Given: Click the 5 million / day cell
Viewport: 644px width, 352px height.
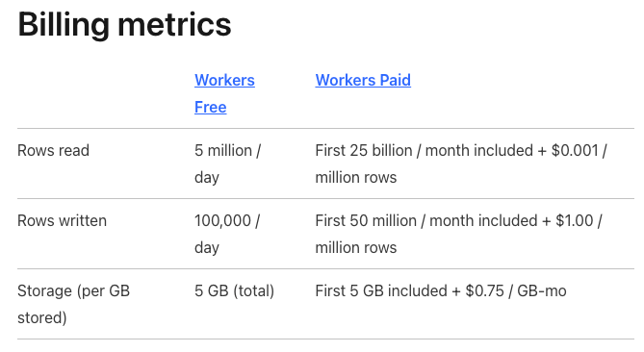Looking at the screenshot, I should point(227,163).
